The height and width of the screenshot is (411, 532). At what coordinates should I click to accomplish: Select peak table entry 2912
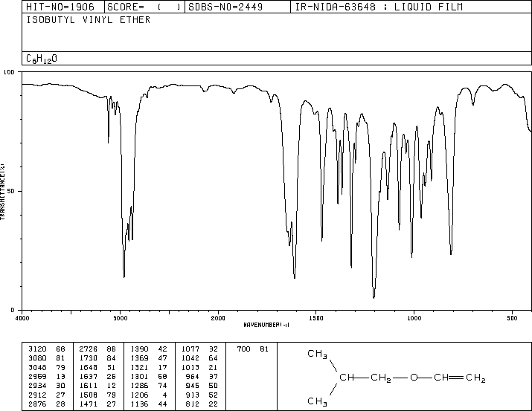point(37,395)
